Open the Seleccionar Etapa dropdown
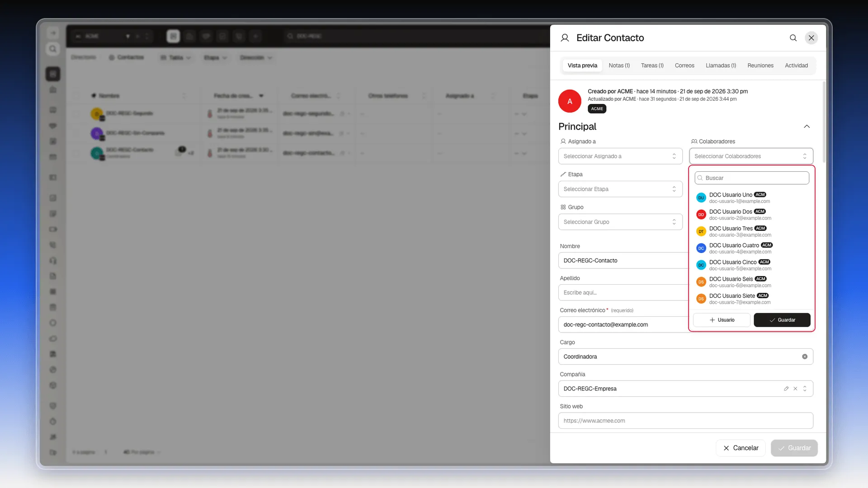 point(620,189)
